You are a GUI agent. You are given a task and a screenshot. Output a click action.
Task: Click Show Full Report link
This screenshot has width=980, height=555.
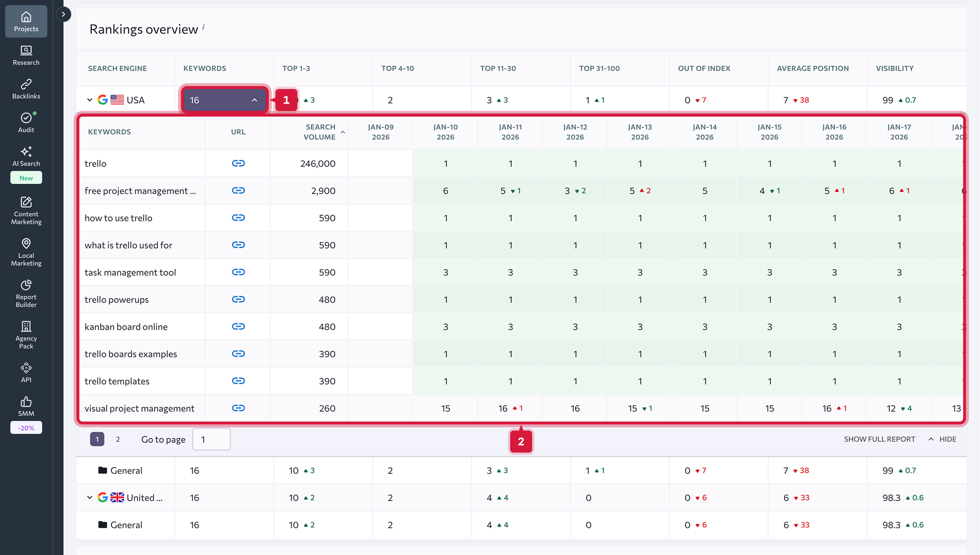tap(879, 439)
